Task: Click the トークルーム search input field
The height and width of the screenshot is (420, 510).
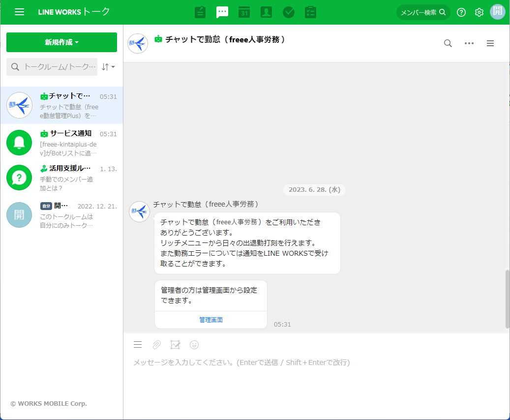Action: (x=52, y=67)
